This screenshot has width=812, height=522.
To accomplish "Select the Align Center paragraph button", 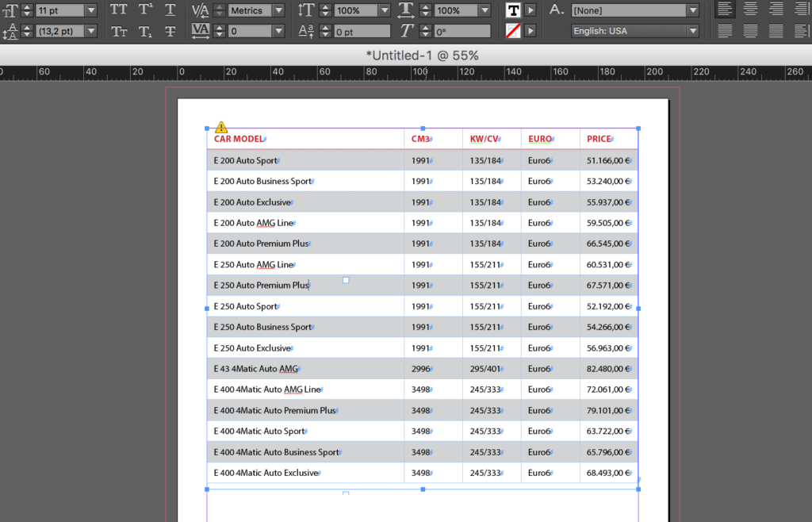I will pyautogui.click(x=750, y=9).
